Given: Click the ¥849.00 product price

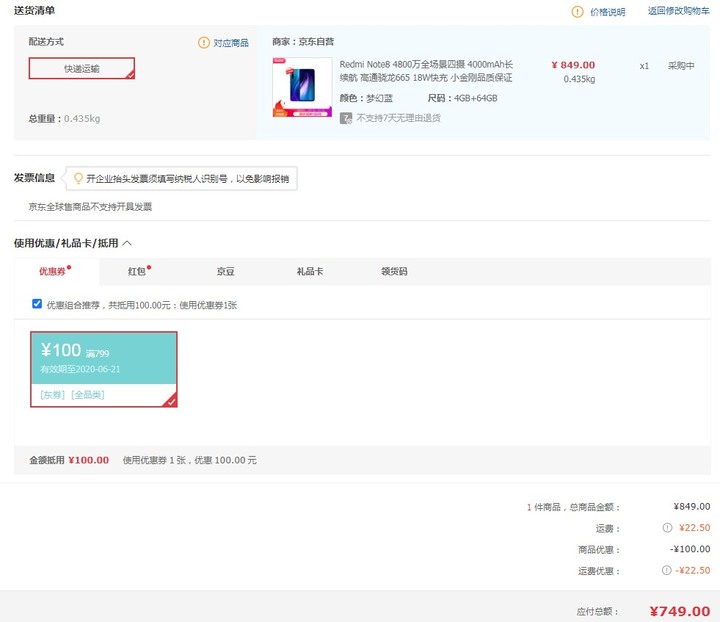Looking at the screenshot, I should coord(573,65).
